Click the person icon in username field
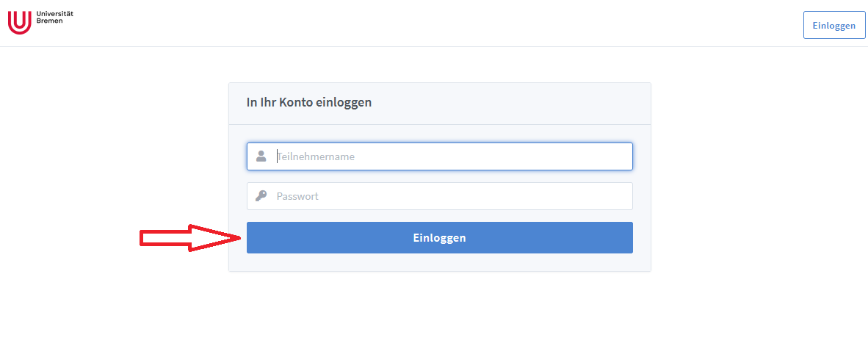Screen dimensions: 868x346 [x=261, y=156]
